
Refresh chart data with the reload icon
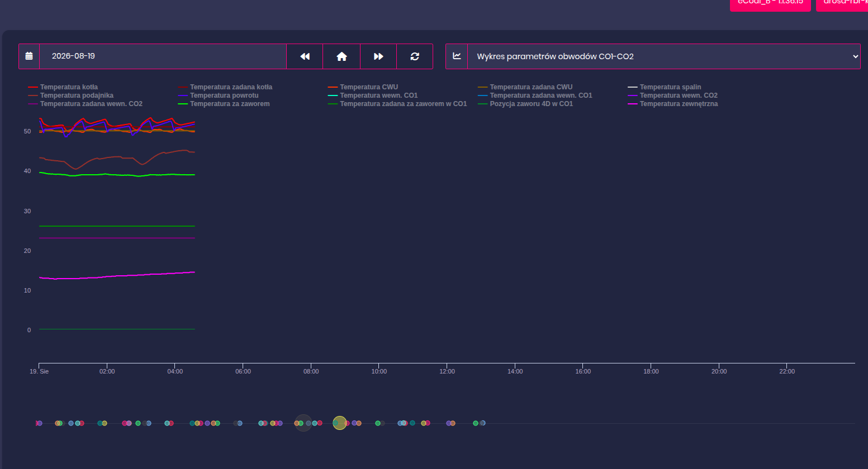[415, 56]
